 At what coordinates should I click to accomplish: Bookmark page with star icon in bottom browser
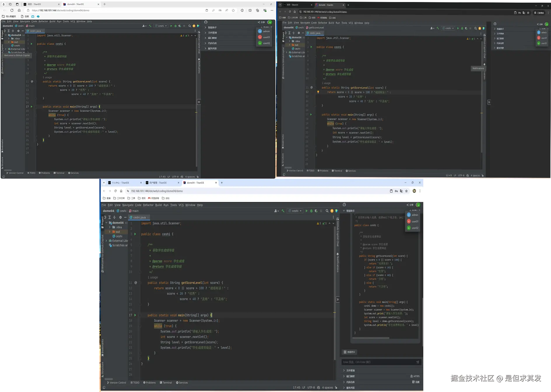(406, 191)
